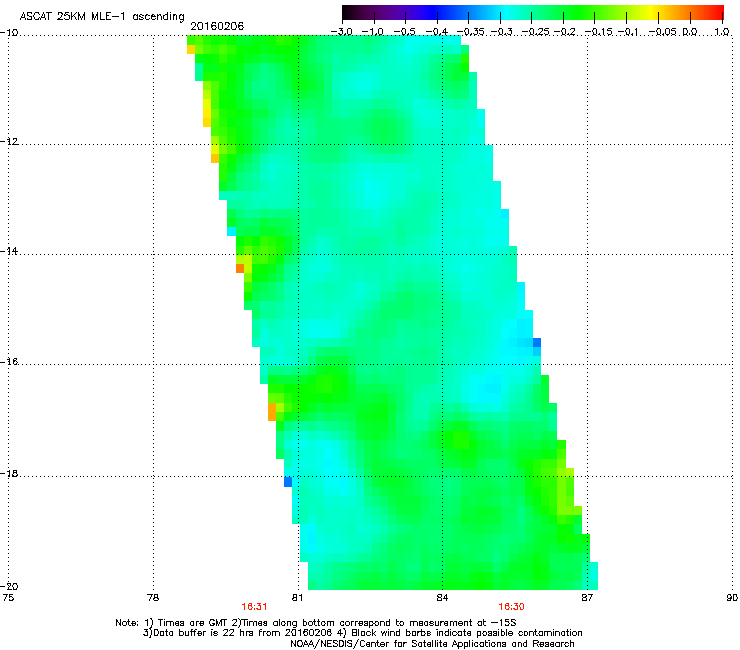Click the blue data cell on the swath's right edge
Screen dimensions: 740x650
coord(537,343)
